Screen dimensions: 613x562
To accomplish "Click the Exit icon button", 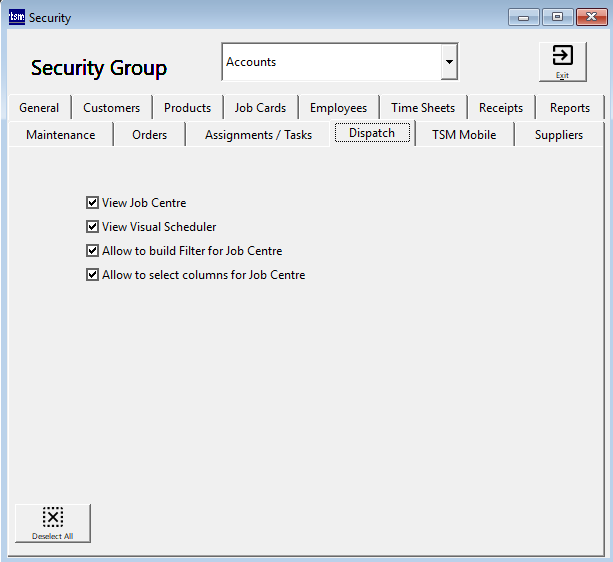I will click(x=562, y=61).
